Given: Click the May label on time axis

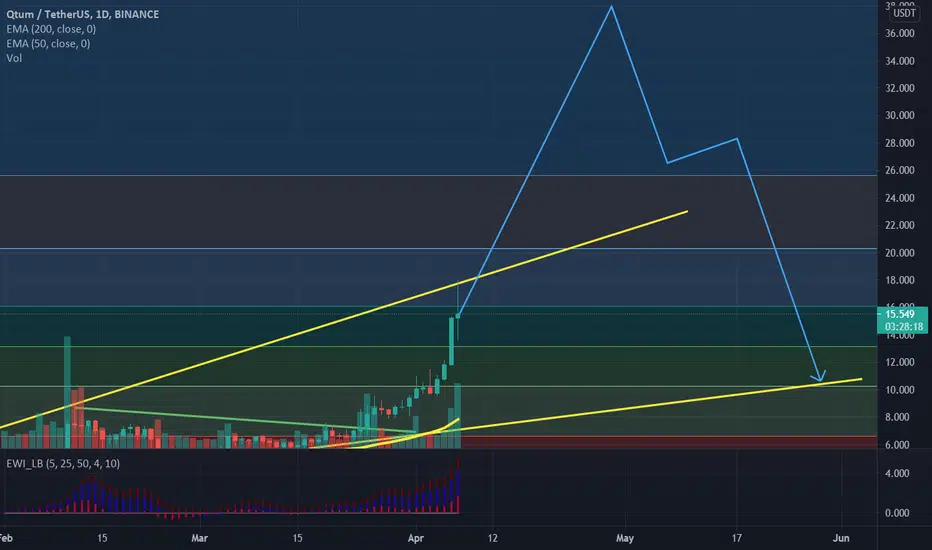Looking at the screenshot, I should point(625,538).
